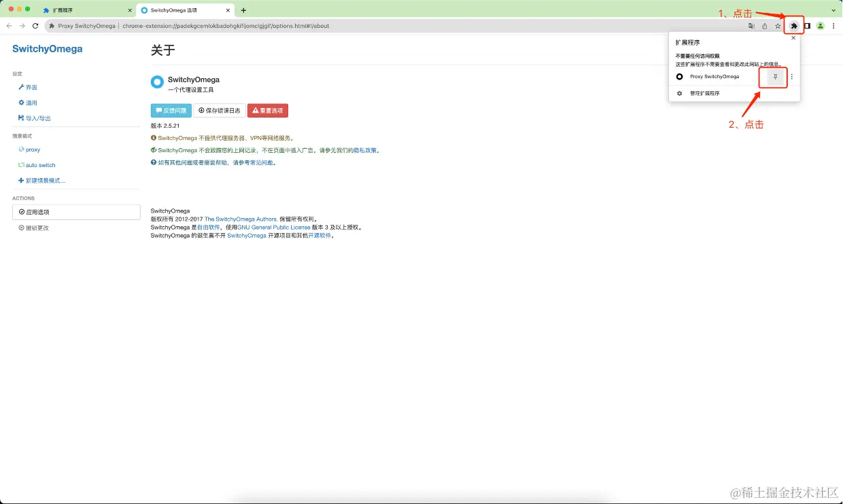This screenshot has width=843, height=504.
Task: Open the 界面 settings page
Action: tap(28, 88)
